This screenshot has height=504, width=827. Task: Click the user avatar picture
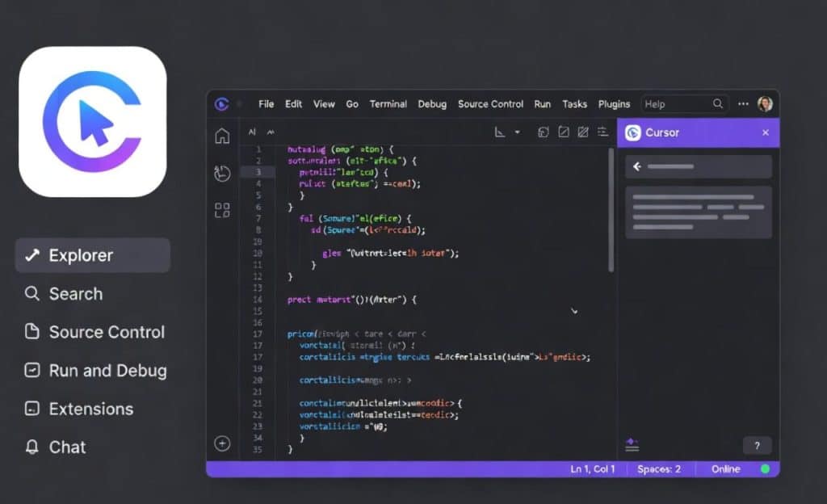(x=766, y=104)
